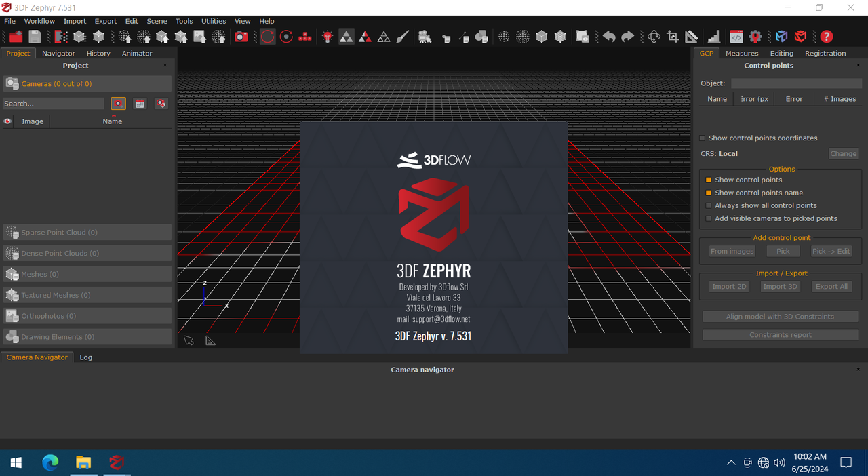Choose the paintbrush tool in toolbar
The width and height of the screenshot is (868, 476).
[403, 37]
